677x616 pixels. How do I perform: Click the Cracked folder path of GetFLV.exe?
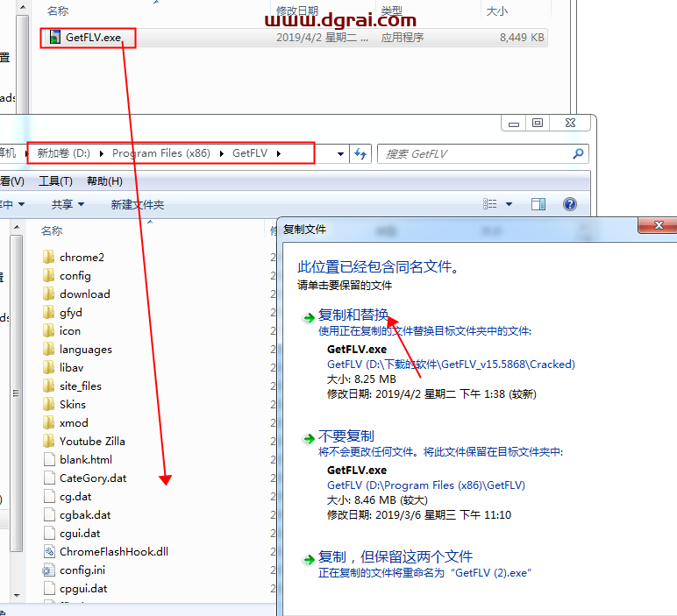452,364
